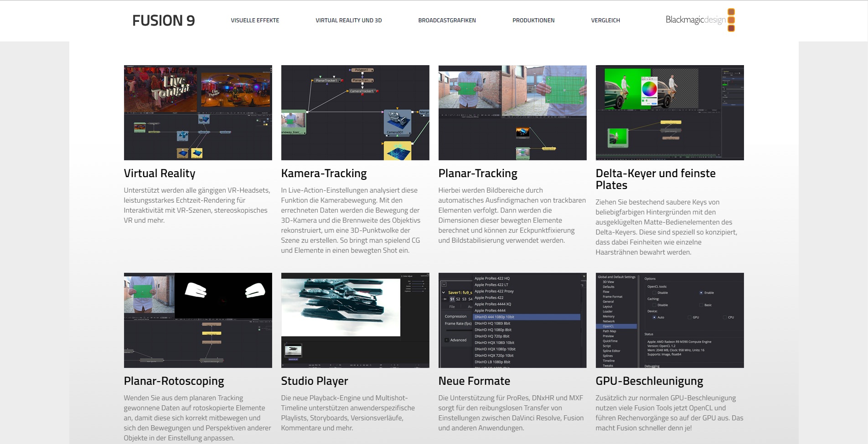Open the Virtual Reality screenshot thumbnail
This screenshot has height=444, width=868.
198,112
